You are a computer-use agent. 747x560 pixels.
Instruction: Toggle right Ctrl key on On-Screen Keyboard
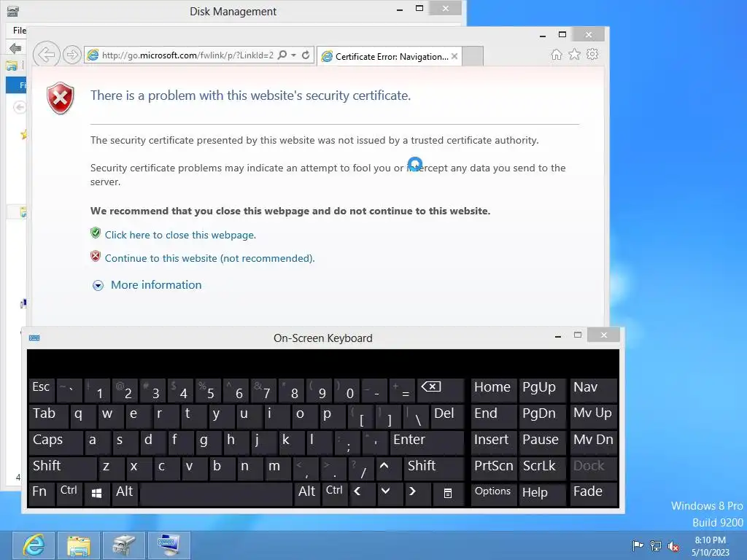coord(334,494)
